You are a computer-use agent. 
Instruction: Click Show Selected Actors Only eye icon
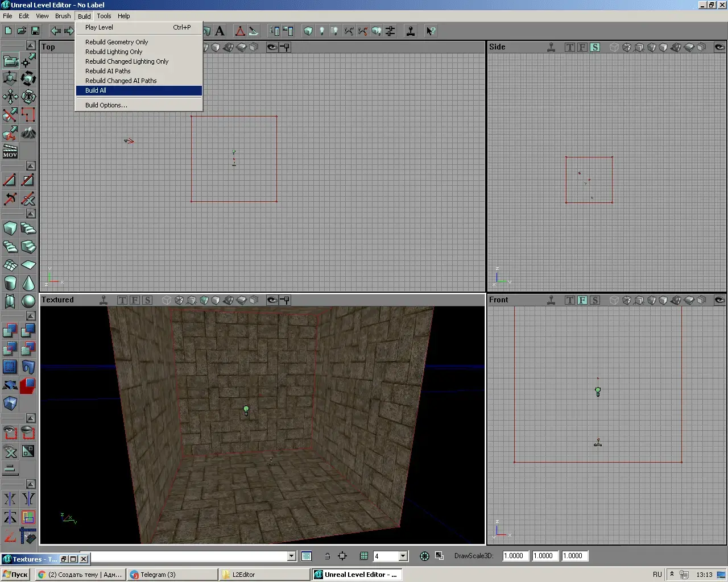(x=10, y=433)
